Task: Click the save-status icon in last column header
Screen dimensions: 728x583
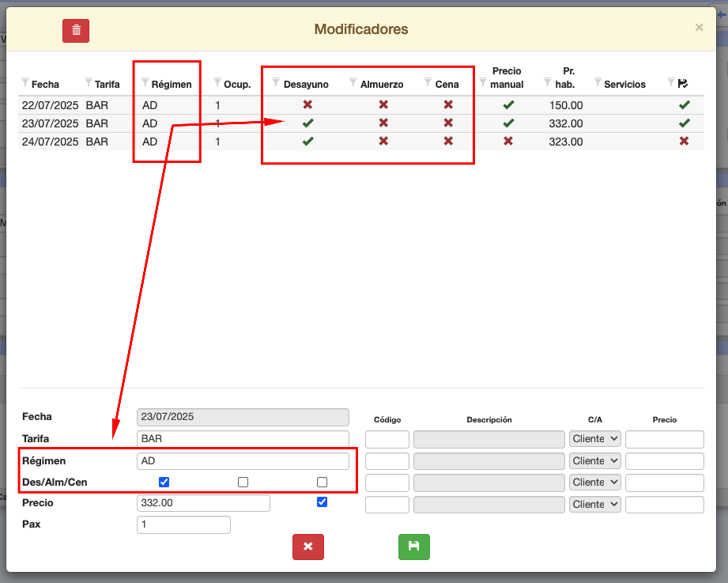Action: (684, 83)
